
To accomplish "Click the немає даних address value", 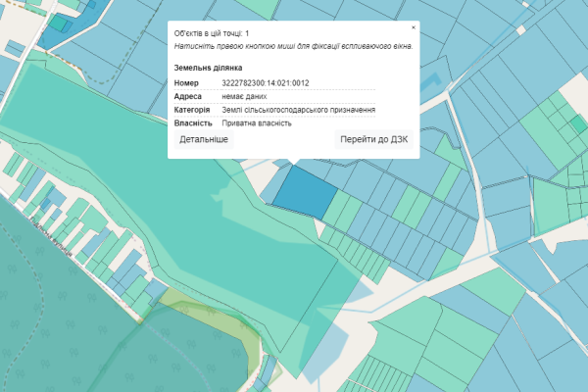I will click(246, 97).
